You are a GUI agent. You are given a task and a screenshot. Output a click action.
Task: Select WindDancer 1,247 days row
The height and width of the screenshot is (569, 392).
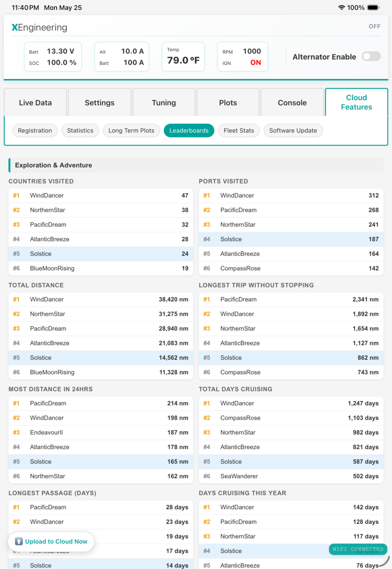(x=291, y=403)
